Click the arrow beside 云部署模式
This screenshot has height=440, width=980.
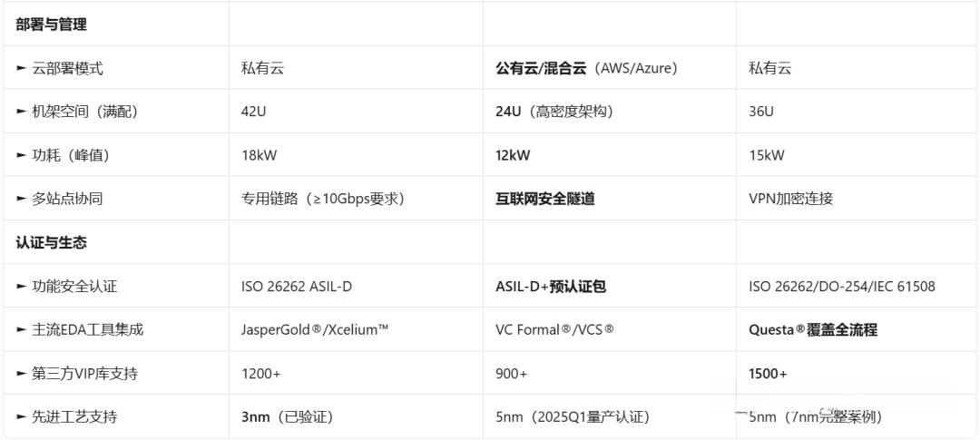click(x=21, y=68)
